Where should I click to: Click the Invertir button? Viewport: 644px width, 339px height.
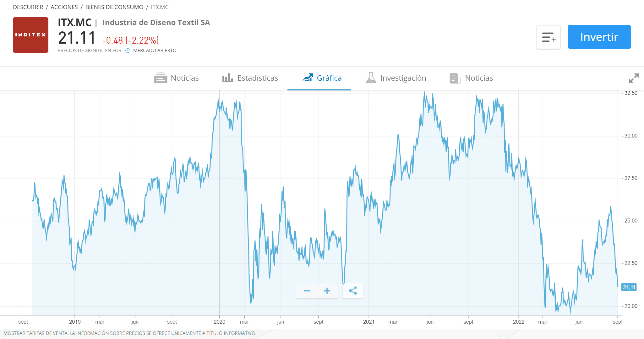pos(599,37)
